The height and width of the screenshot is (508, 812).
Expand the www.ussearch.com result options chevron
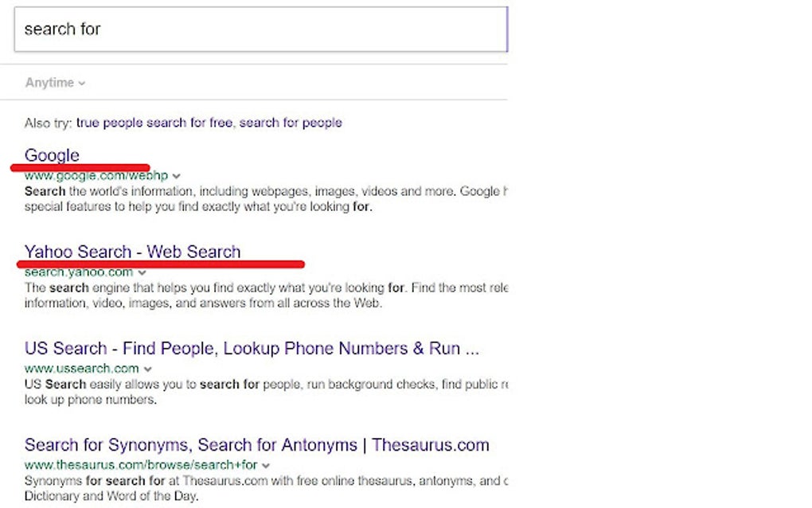click(148, 369)
